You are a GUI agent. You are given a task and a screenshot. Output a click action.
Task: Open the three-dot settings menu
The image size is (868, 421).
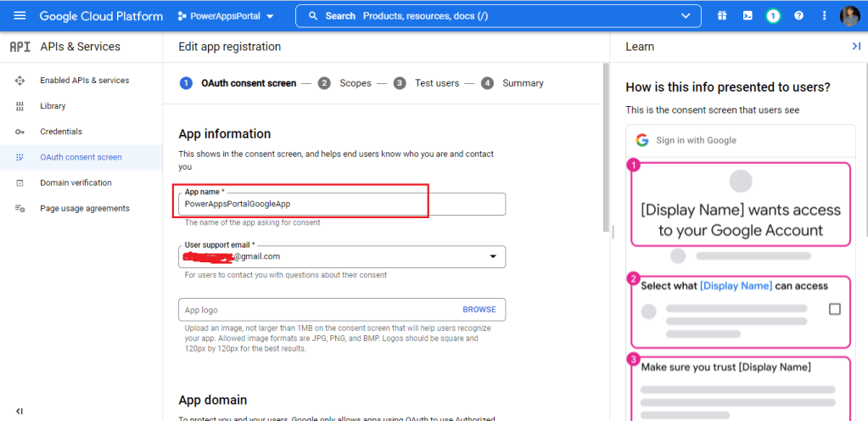tap(824, 15)
